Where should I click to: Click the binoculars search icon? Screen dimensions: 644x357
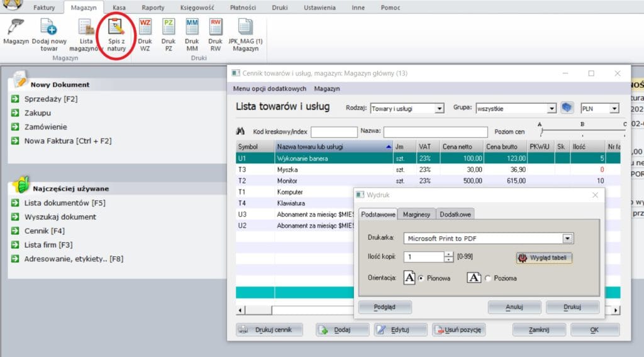point(240,132)
